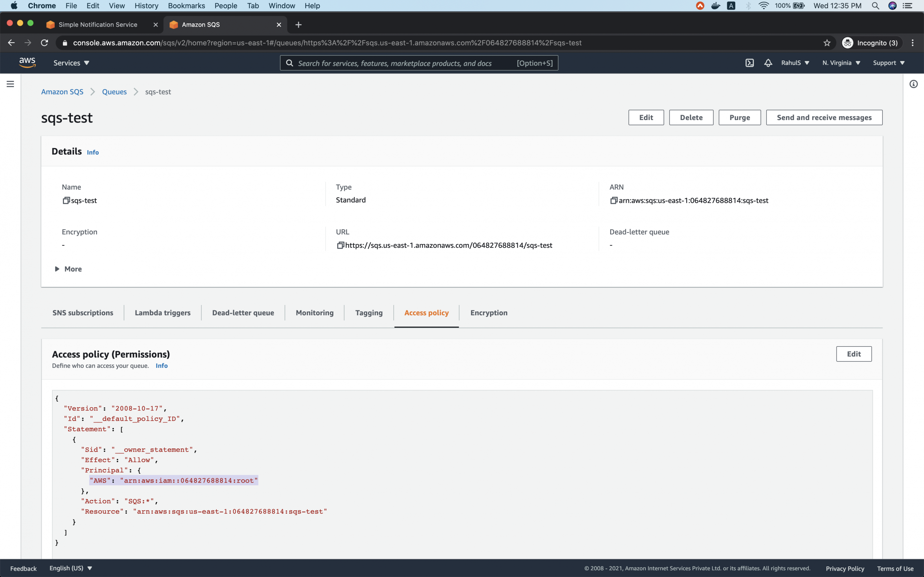The image size is (924, 577).
Task: Open the AWS CloudShell terminal icon
Action: [x=749, y=62]
